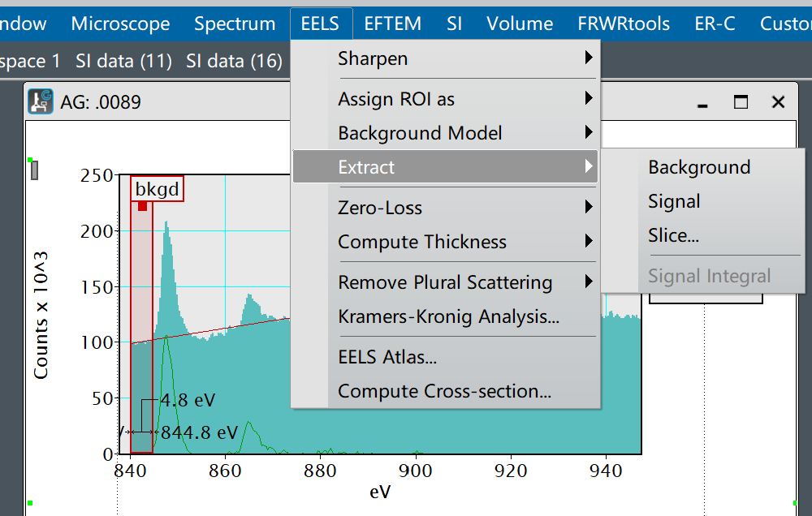The image size is (812, 516).
Task: Choose Background in Extract submenu
Action: click(x=698, y=167)
